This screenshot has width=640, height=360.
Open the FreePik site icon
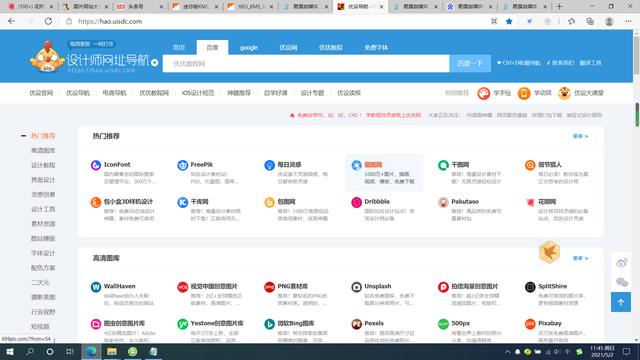(x=182, y=165)
